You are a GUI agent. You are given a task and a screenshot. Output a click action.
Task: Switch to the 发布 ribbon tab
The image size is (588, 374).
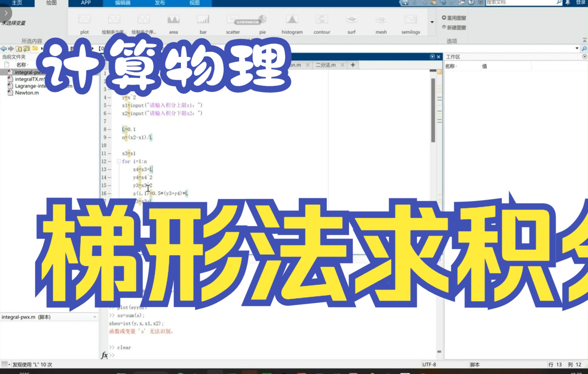[160, 3]
